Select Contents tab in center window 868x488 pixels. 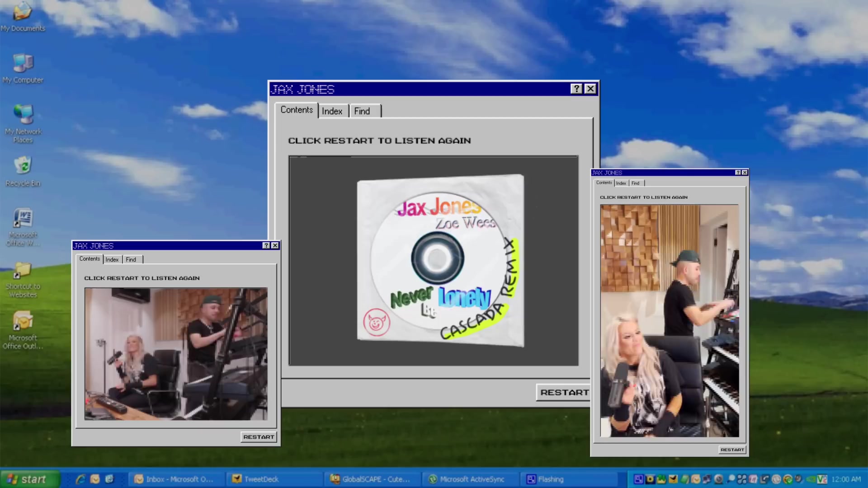tap(297, 110)
